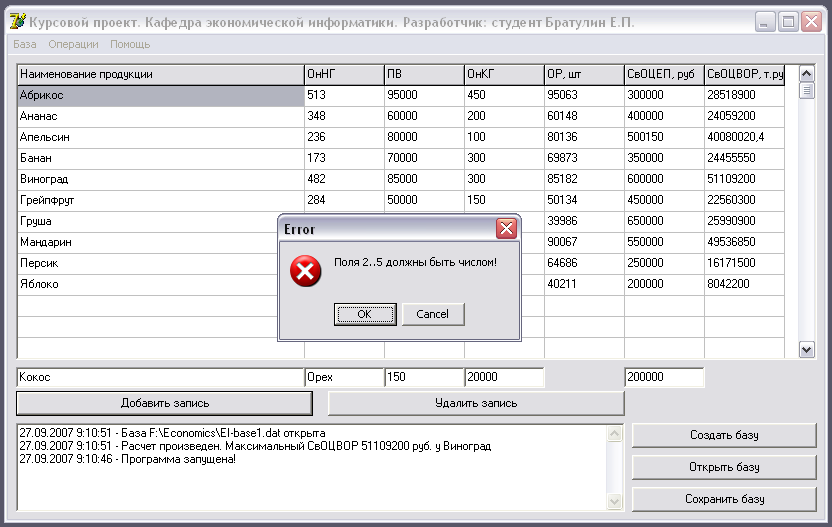The height and width of the screenshot is (527, 832).
Task: Click cell 40080020,4 in Апельсин row
Action: point(744,137)
